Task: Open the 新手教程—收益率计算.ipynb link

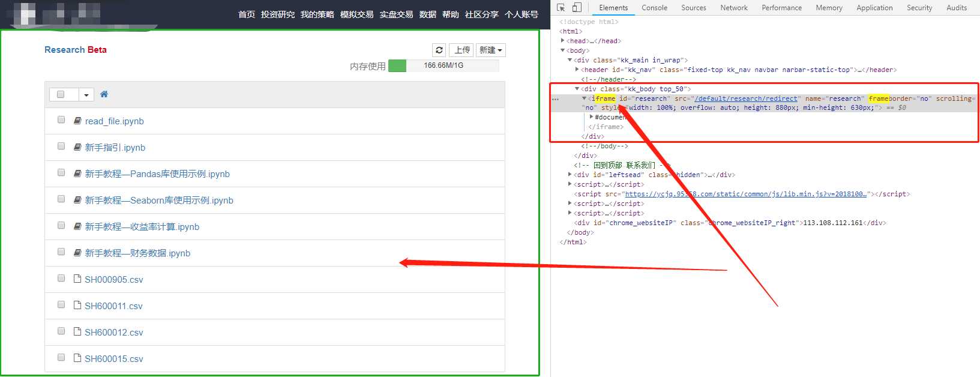Action: pyautogui.click(x=142, y=227)
